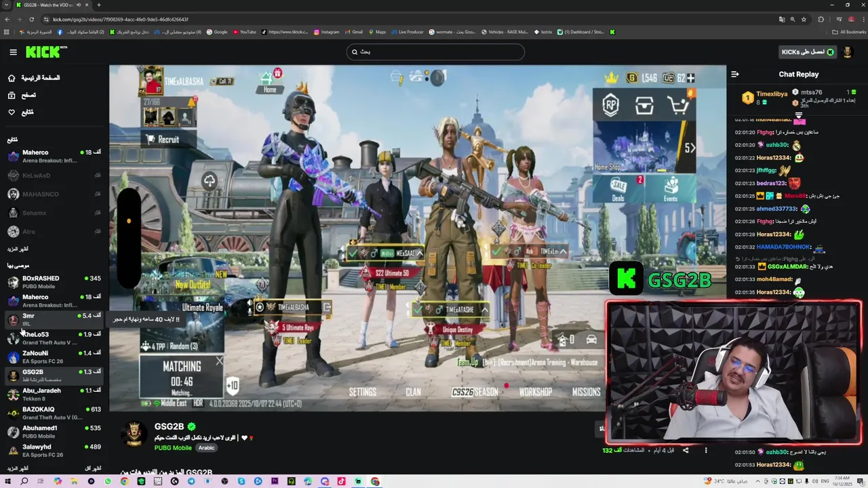Screen dimensions: 868x488
Task: Open the profile avatar menu
Action: pos(847,52)
